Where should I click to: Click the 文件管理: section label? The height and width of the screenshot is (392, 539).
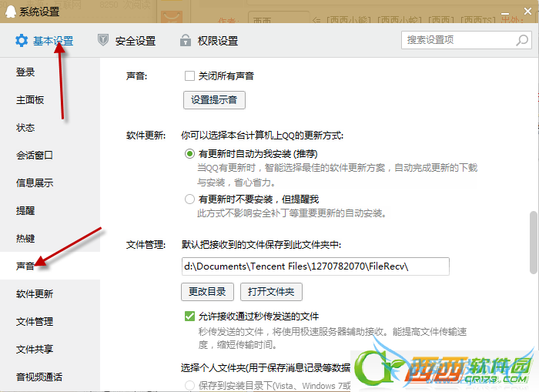146,245
